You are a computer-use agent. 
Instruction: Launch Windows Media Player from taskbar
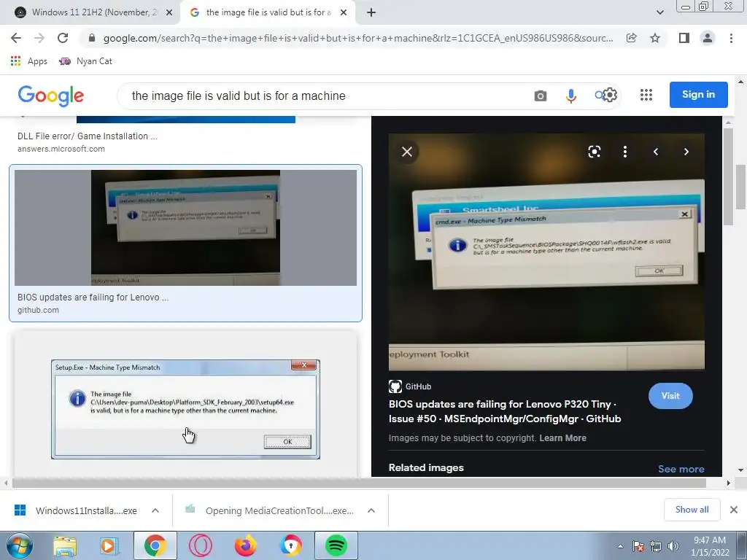(109, 546)
